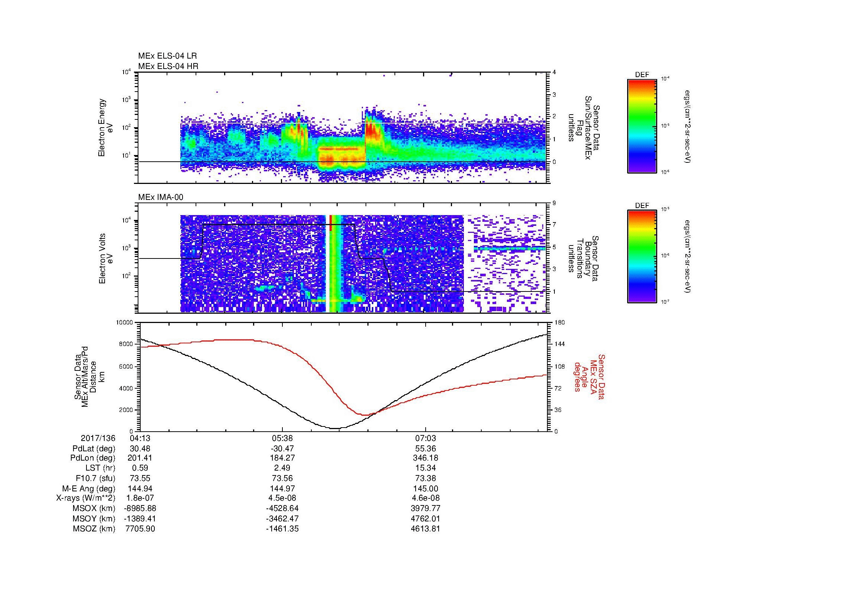Click the MSOX value 3979.77
The height and width of the screenshot is (613, 868).
coord(426,508)
